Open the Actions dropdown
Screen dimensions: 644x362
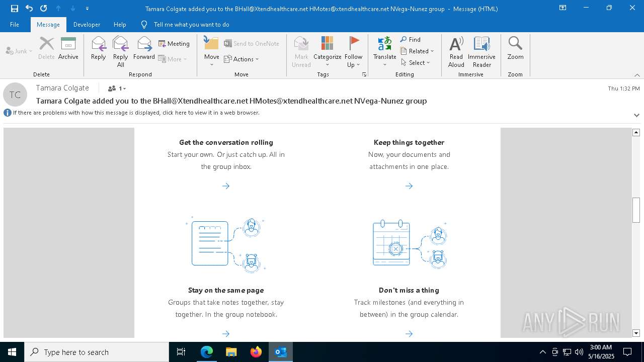pyautogui.click(x=242, y=59)
